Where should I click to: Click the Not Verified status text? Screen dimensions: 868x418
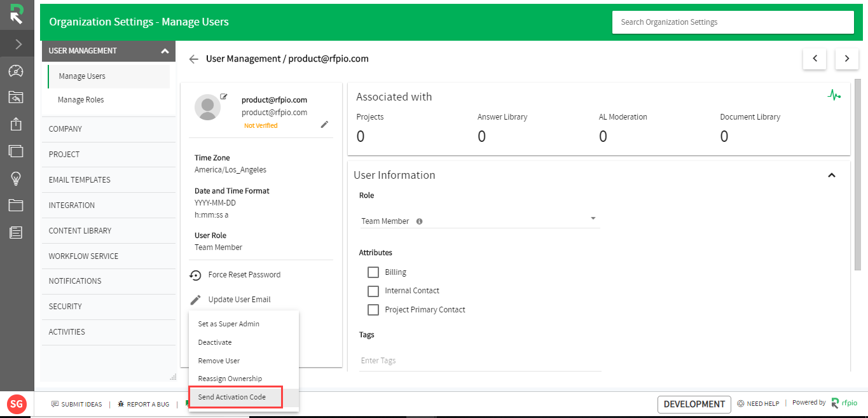click(261, 126)
